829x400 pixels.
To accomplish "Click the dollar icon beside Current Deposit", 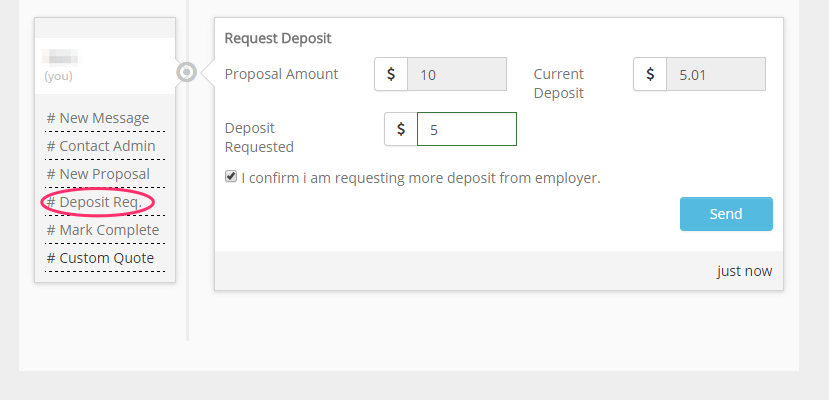I will pyautogui.click(x=650, y=75).
